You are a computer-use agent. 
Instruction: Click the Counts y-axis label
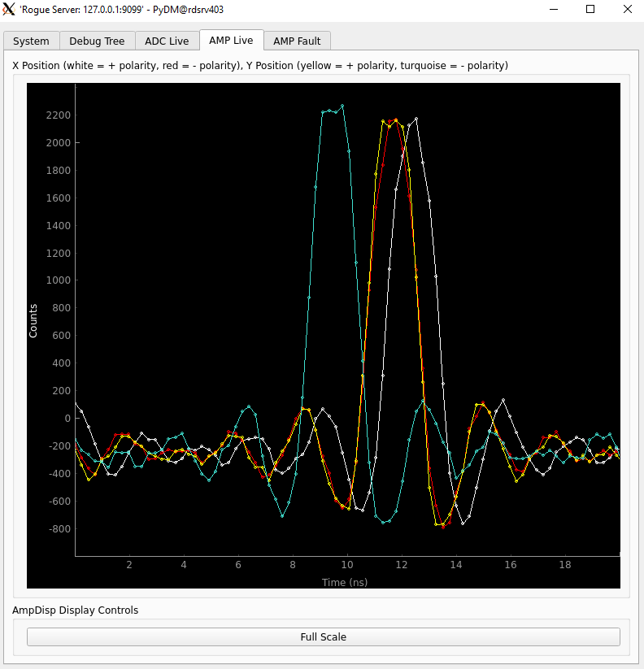click(33, 320)
